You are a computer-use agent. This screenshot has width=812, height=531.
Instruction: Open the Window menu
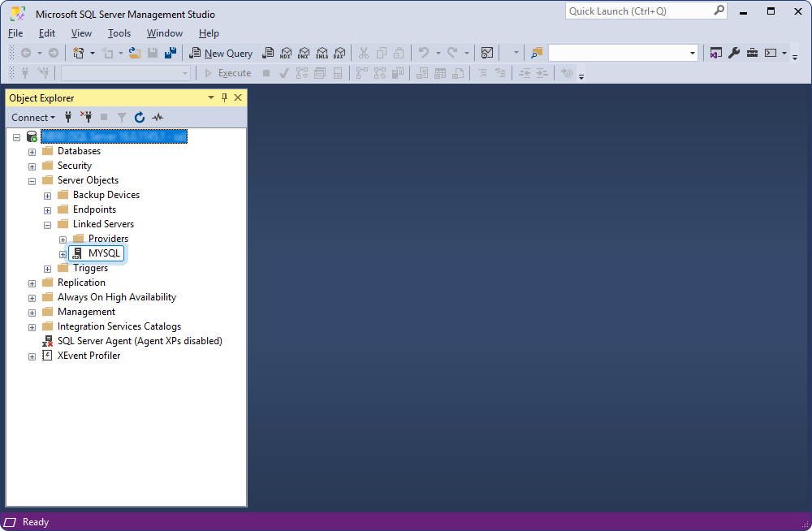(x=165, y=33)
